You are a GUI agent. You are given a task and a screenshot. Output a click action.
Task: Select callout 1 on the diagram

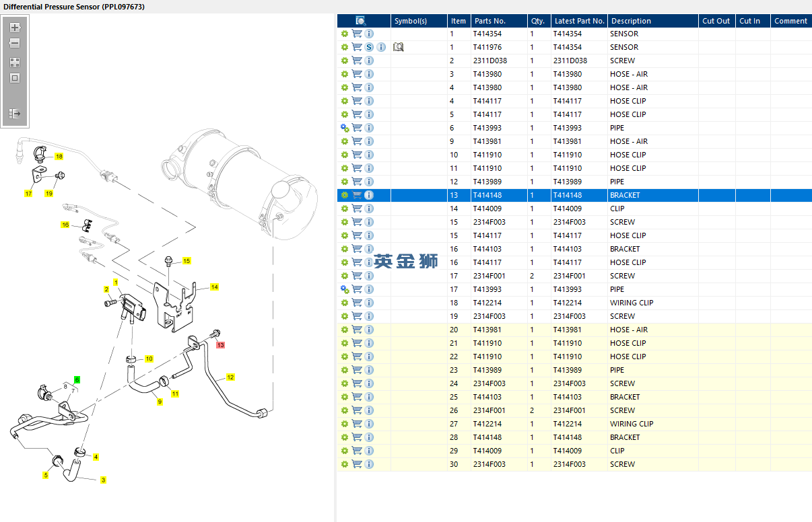pos(116,283)
